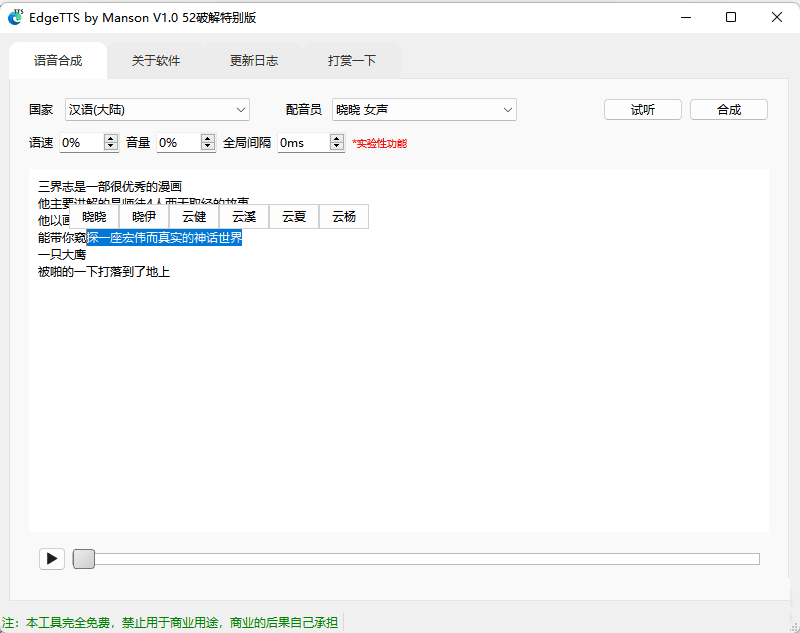Go to the 打赏一下 tab
Screen dimensions: 800x633
(352, 61)
